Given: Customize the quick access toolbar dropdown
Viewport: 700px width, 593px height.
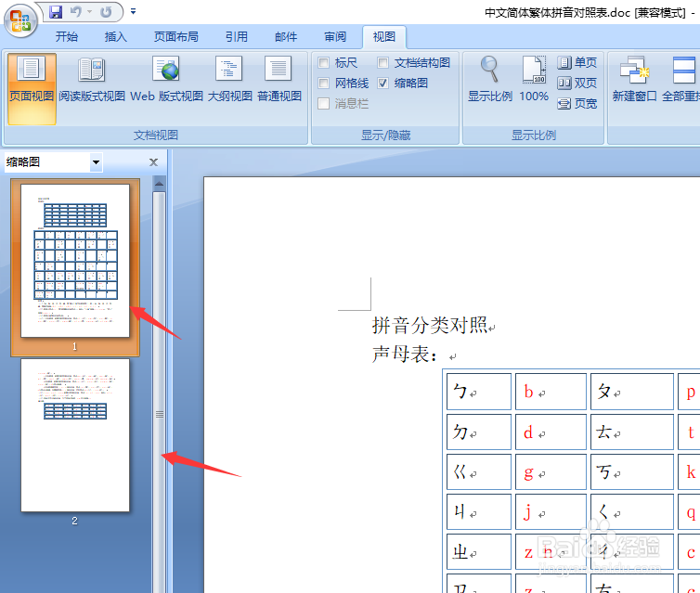Looking at the screenshot, I should (x=133, y=12).
